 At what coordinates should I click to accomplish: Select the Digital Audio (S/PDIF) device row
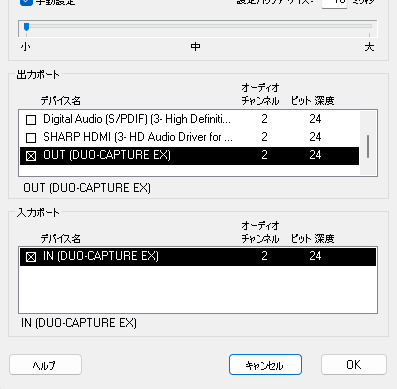click(x=189, y=119)
